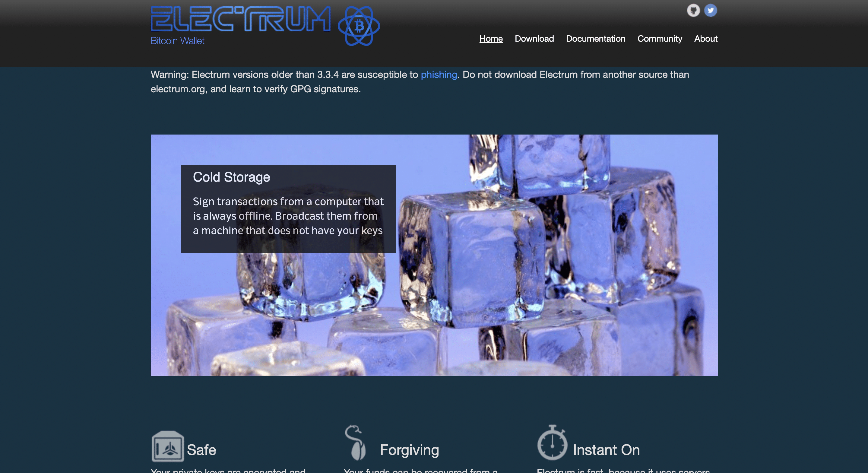
Task: Click the Documentation menu item
Action: 596,38
